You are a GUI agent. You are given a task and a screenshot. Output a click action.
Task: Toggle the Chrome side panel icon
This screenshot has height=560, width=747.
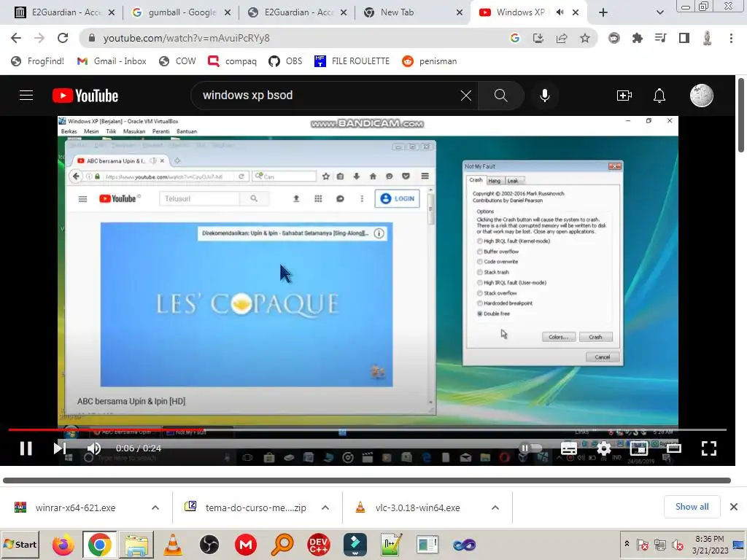(684, 38)
